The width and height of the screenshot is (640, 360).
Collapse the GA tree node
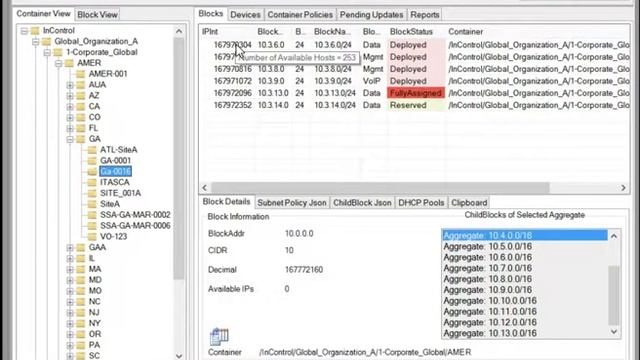click(70, 139)
